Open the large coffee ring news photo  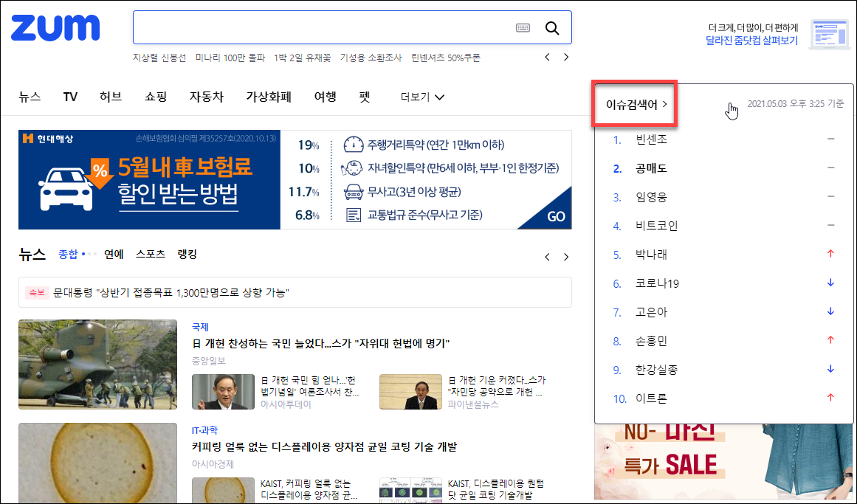tap(98, 463)
